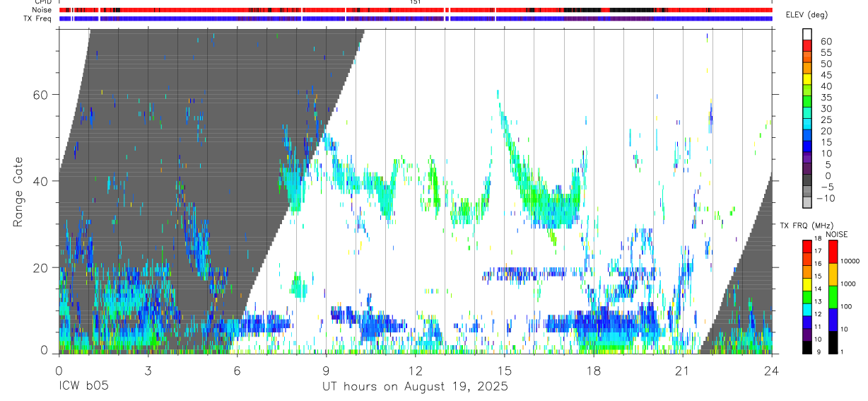Click the 'Range Gate' y-axis label

click(18, 193)
